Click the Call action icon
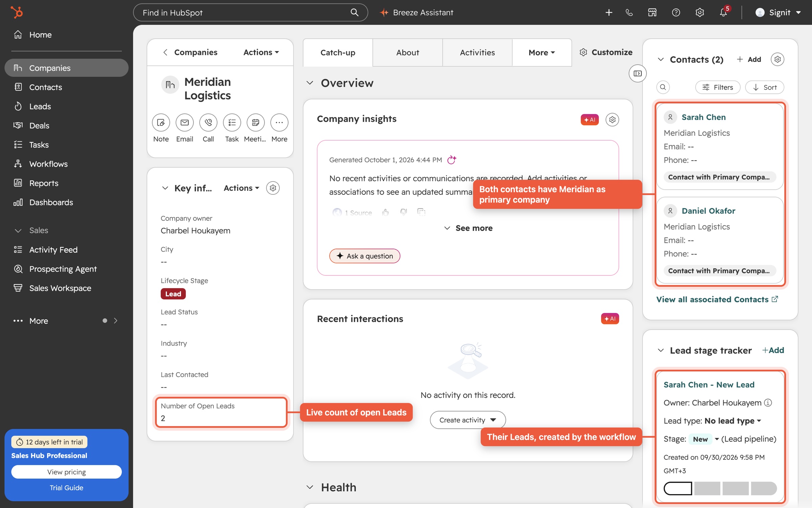The image size is (812, 508). click(208, 122)
